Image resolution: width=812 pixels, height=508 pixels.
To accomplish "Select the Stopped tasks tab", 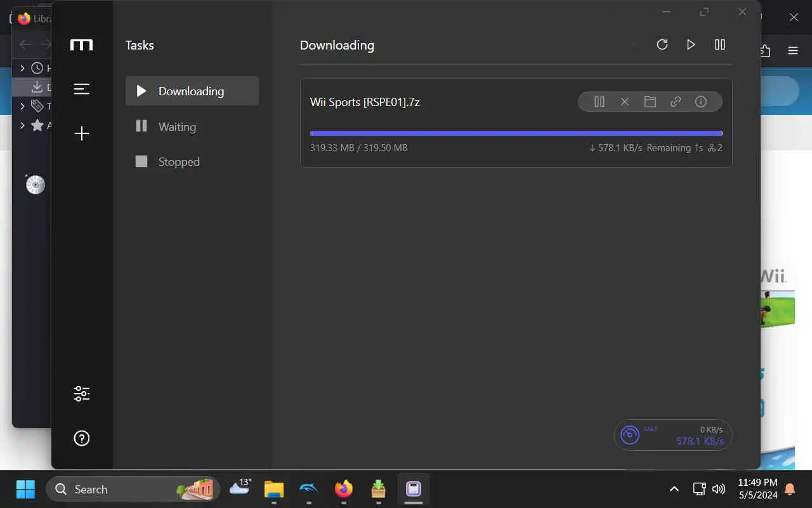I will (192, 161).
